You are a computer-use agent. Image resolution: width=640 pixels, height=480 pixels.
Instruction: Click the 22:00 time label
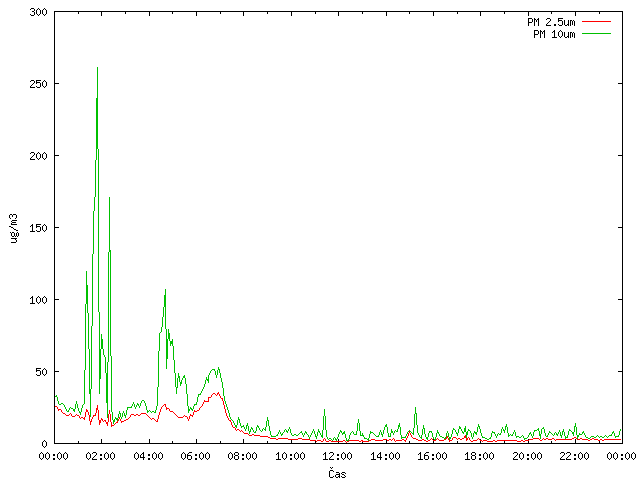pyautogui.click(x=575, y=456)
